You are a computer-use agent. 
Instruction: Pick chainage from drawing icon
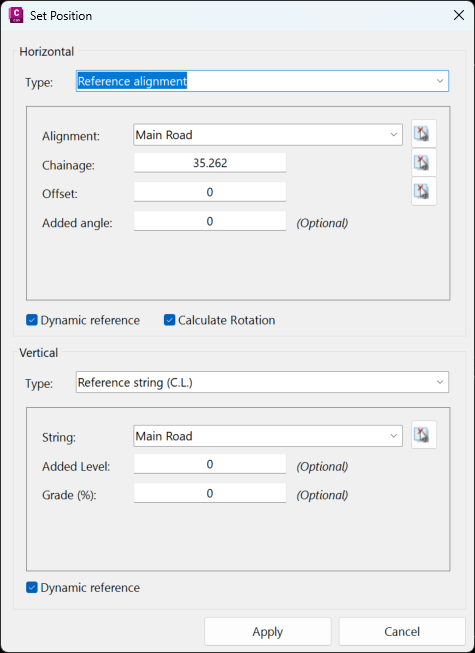pos(424,162)
